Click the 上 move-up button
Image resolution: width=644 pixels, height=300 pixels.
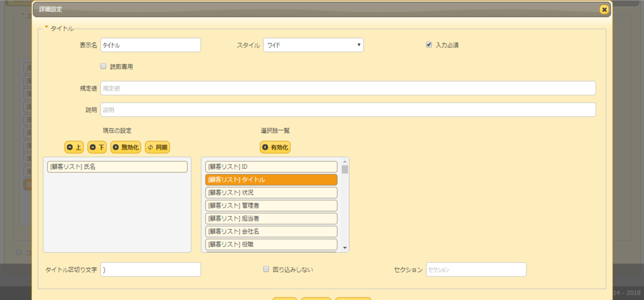click(x=74, y=147)
